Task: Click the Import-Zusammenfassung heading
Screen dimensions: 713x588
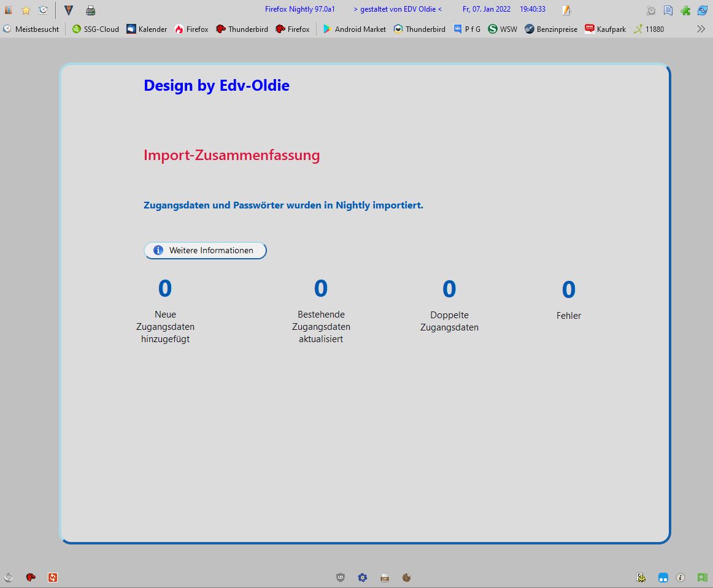Action: click(231, 155)
